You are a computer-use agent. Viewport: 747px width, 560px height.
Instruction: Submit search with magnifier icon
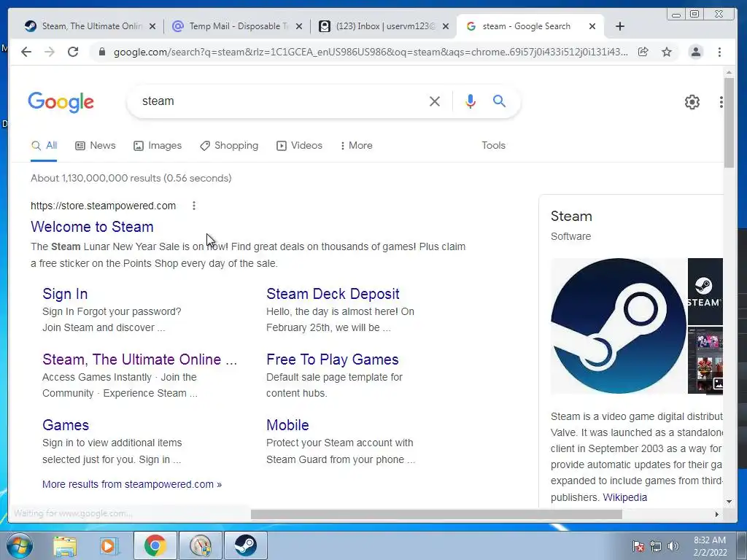[x=499, y=101]
